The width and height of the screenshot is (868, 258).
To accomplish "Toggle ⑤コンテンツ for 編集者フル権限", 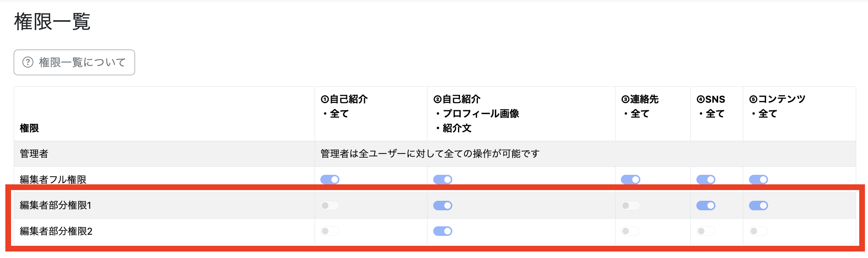I will pos(759,179).
